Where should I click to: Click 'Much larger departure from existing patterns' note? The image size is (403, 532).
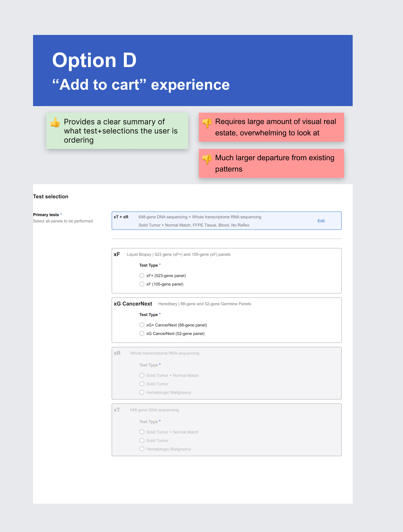(271, 163)
